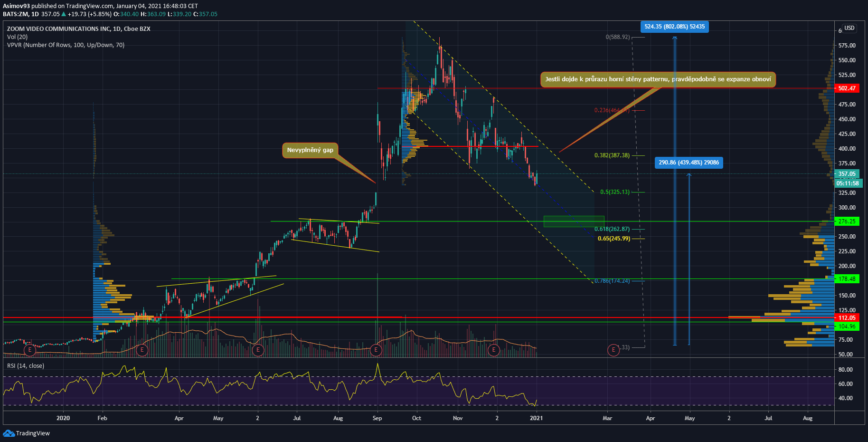Open the USD currency selector
This screenshot has width=868, height=442.
[x=849, y=28]
